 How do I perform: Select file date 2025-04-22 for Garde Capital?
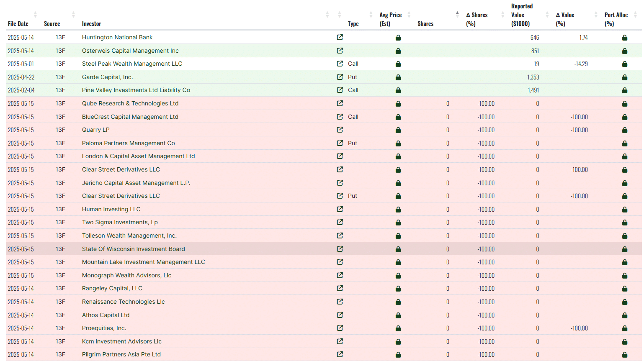tap(21, 77)
